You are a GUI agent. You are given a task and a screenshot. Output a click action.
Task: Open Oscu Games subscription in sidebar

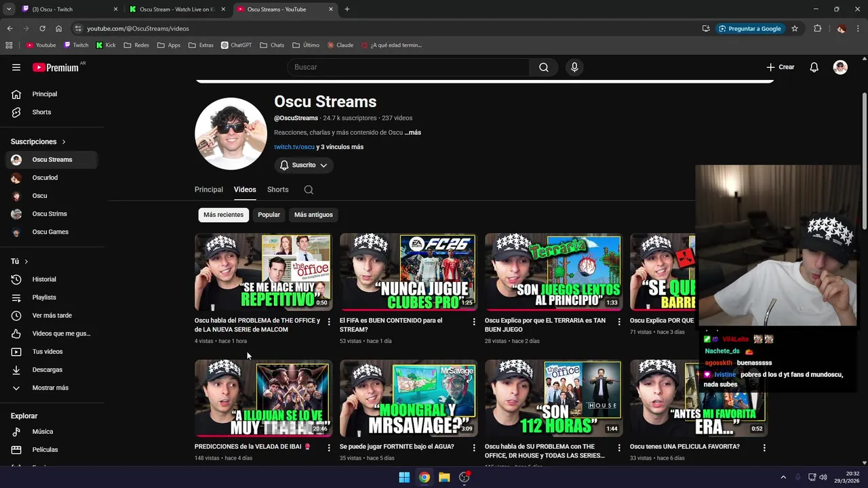pyautogui.click(x=52, y=232)
